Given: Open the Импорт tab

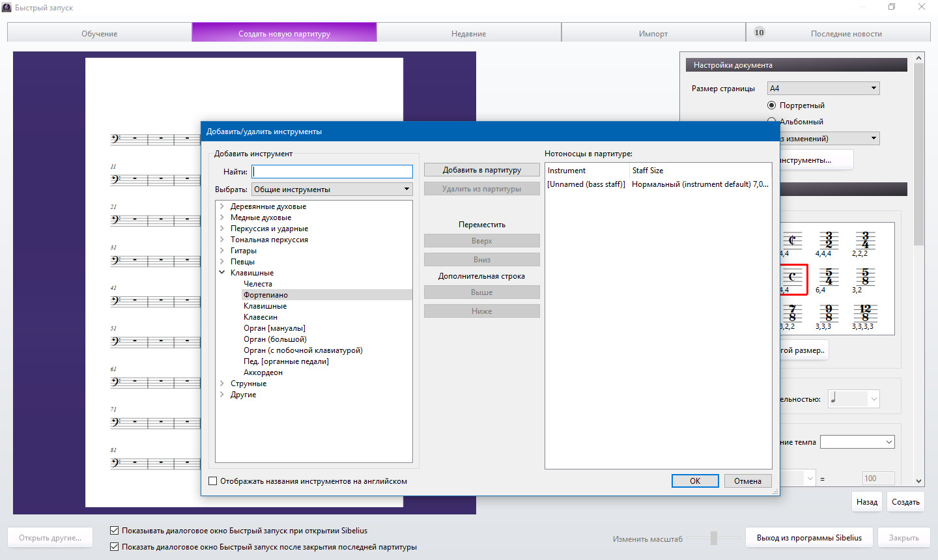Looking at the screenshot, I should [653, 33].
